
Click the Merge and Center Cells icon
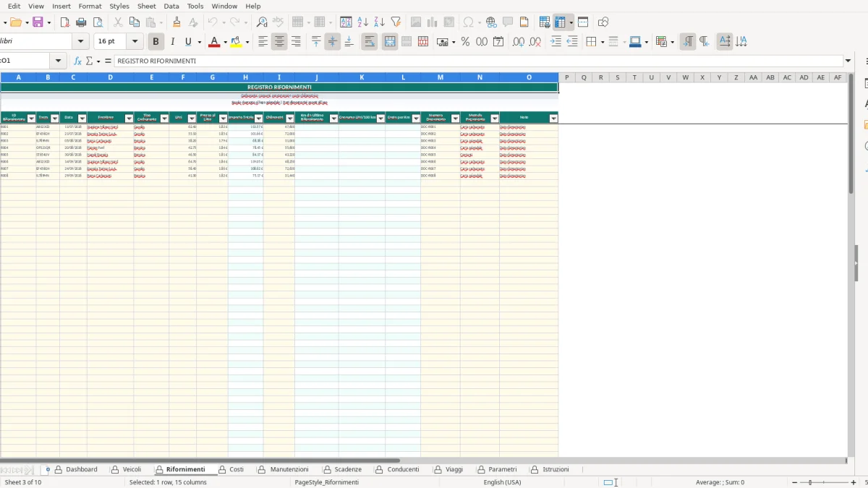click(390, 42)
